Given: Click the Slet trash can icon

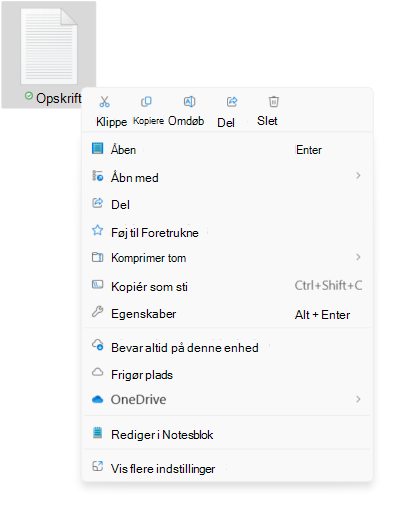Looking at the screenshot, I should (274, 101).
